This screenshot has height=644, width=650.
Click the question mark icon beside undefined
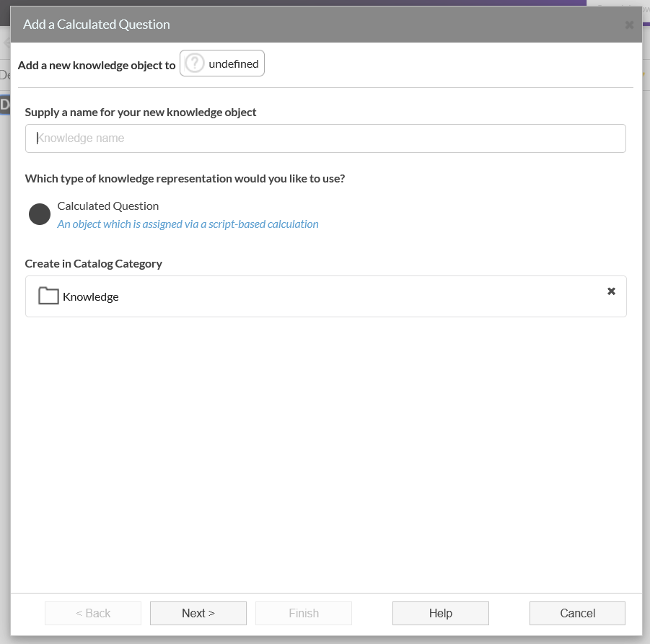click(194, 63)
